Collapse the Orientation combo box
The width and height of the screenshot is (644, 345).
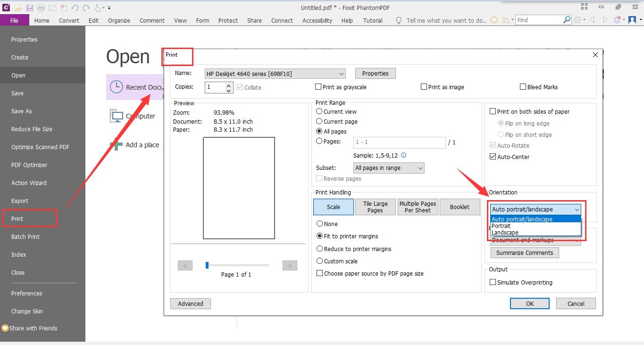coord(535,210)
